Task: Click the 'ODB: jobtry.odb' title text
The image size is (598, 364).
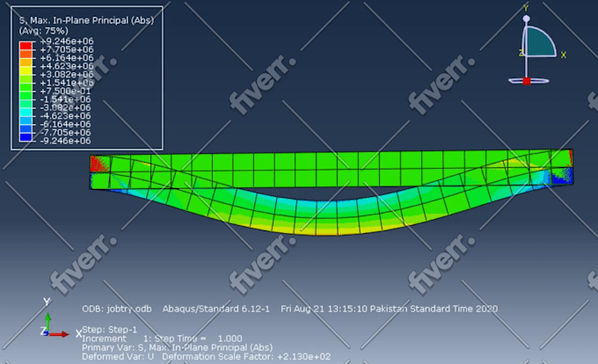Action: point(117,309)
